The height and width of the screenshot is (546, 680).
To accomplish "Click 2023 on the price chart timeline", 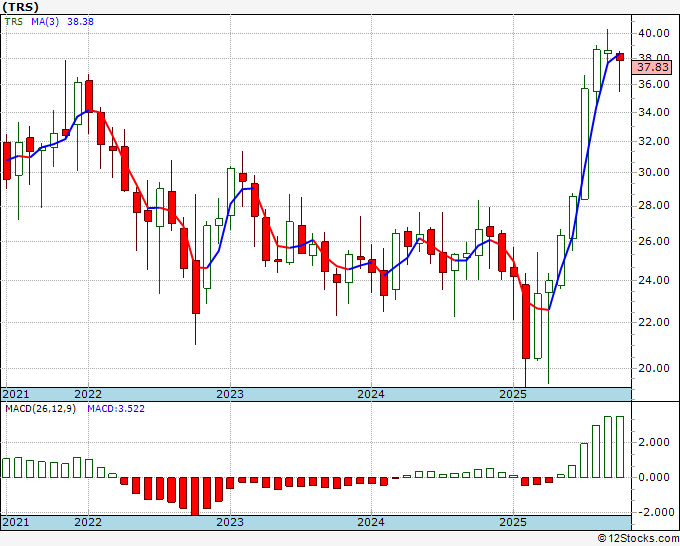I will (x=230, y=394).
